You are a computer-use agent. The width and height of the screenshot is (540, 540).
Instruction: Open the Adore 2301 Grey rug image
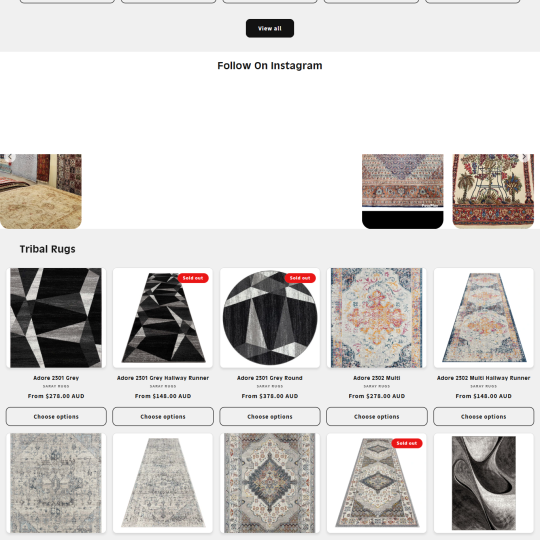click(56, 318)
